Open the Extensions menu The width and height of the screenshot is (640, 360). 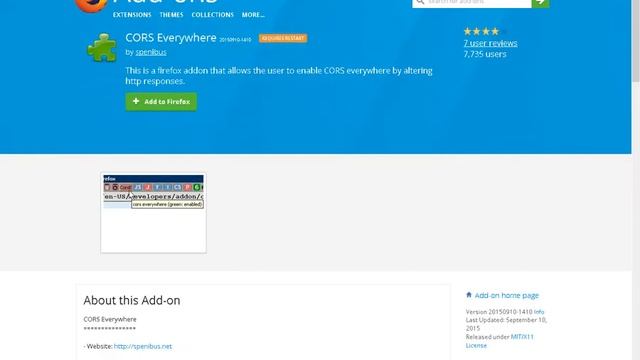pyautogui.click(x=132, y=15)
